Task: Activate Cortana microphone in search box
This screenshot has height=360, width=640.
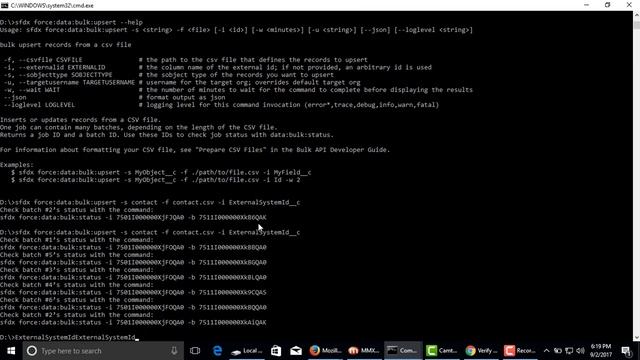Action: click(174, 351)
